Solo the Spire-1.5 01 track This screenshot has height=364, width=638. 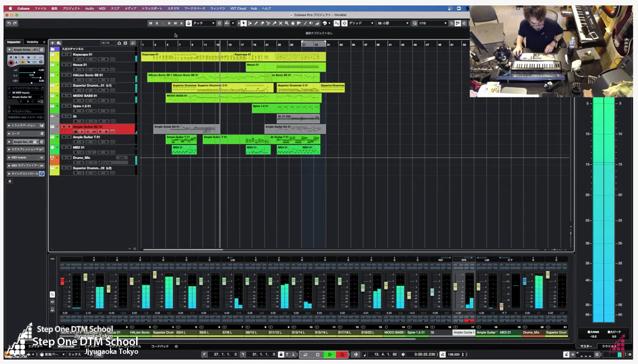click(69, 106)
